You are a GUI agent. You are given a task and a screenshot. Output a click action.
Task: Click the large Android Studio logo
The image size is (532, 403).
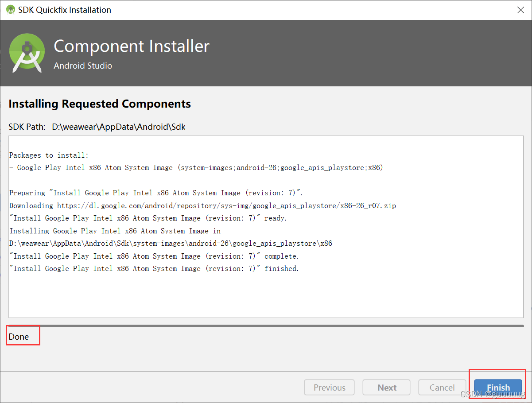tap(27, 53)
